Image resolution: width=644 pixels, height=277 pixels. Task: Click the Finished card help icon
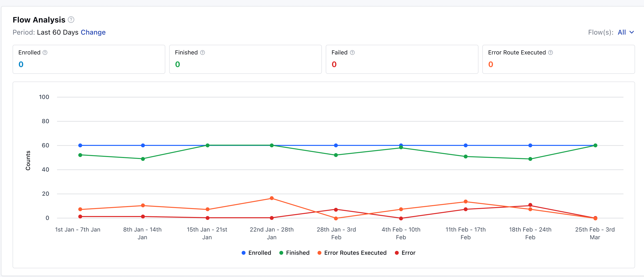[203, 52]
